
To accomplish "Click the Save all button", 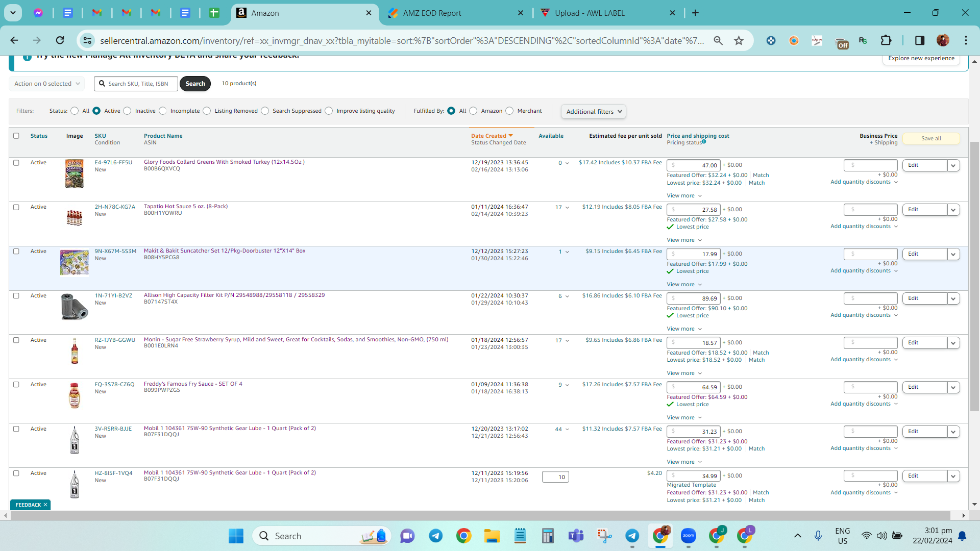I will (x=931, y=138).
